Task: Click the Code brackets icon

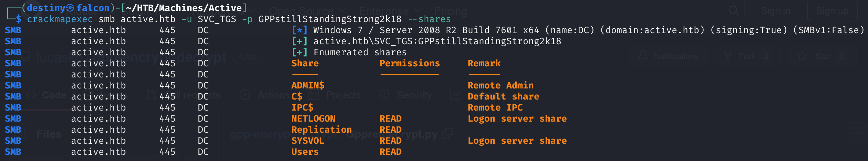Action: click(x=31, y=95)
